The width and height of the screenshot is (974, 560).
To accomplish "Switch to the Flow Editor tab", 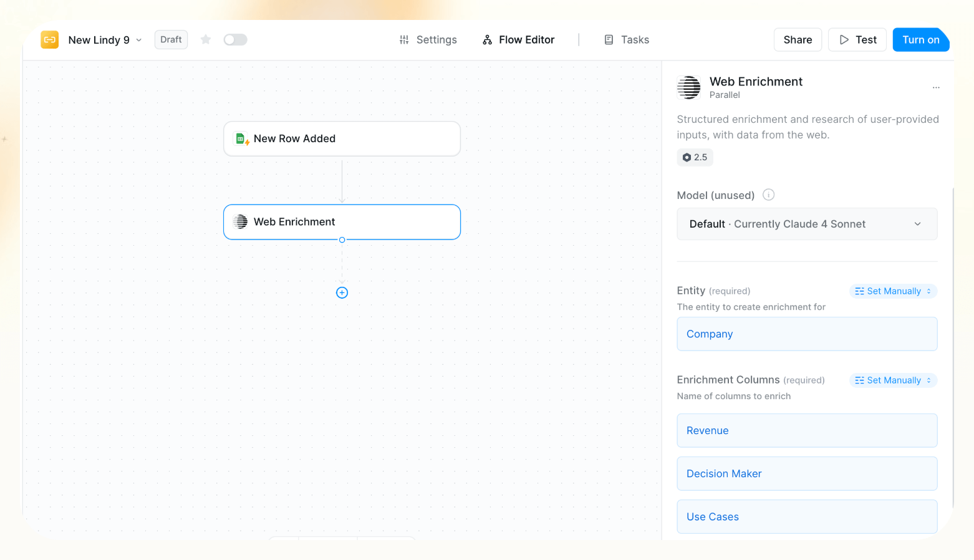I will (519, 40).
